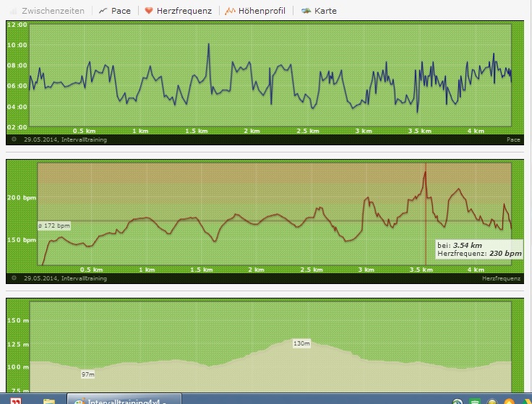Click the Herzfrequenz heart icon
Viewport: 532px width, 404px height.
coord(149,11)
